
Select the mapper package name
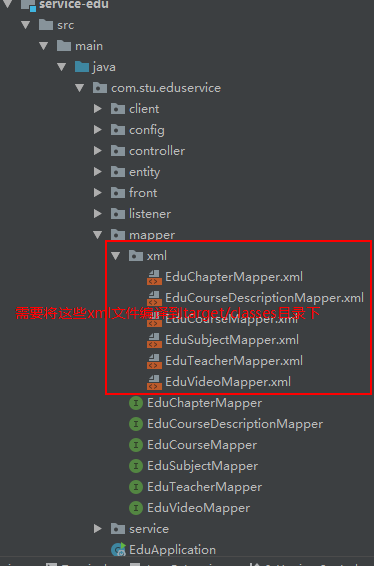152,235
